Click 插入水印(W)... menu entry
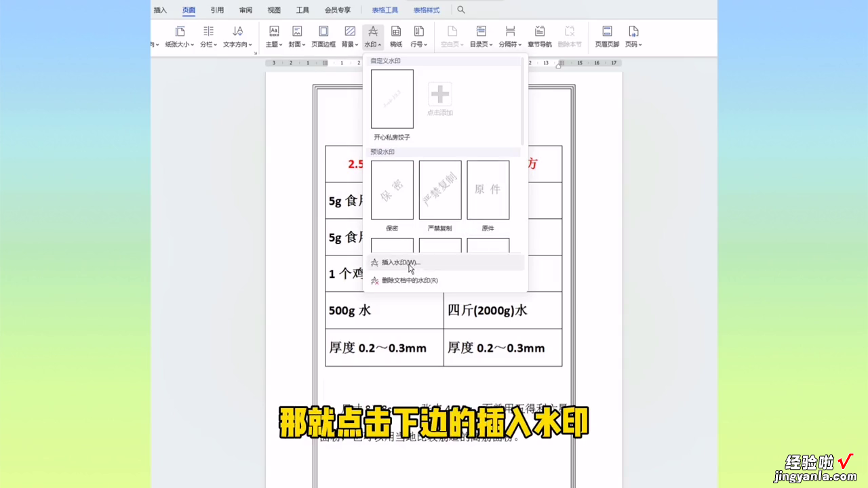 pos(446,262)
